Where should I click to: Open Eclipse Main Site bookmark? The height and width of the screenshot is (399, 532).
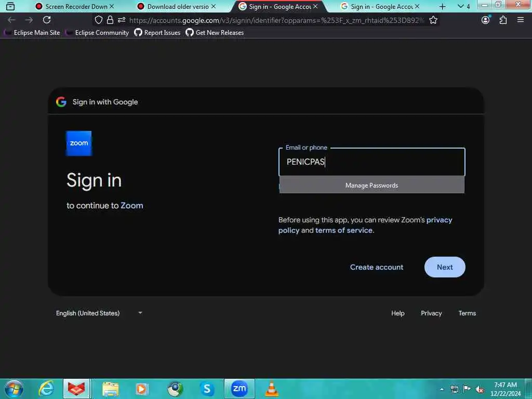pyautogui.click(x=33, y=33)
